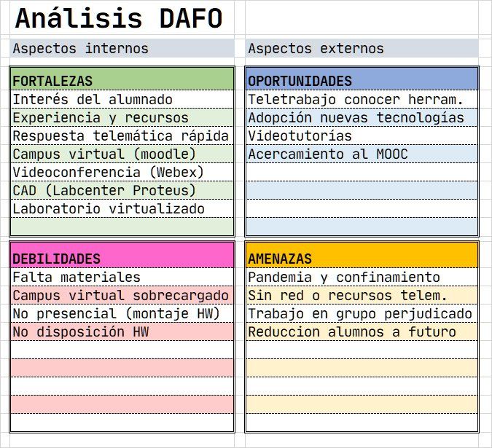Viewport: 492px width, 448px height.
Task: Click the Reduccion alumnos a futuro cell
Action: tap(362, 331)
